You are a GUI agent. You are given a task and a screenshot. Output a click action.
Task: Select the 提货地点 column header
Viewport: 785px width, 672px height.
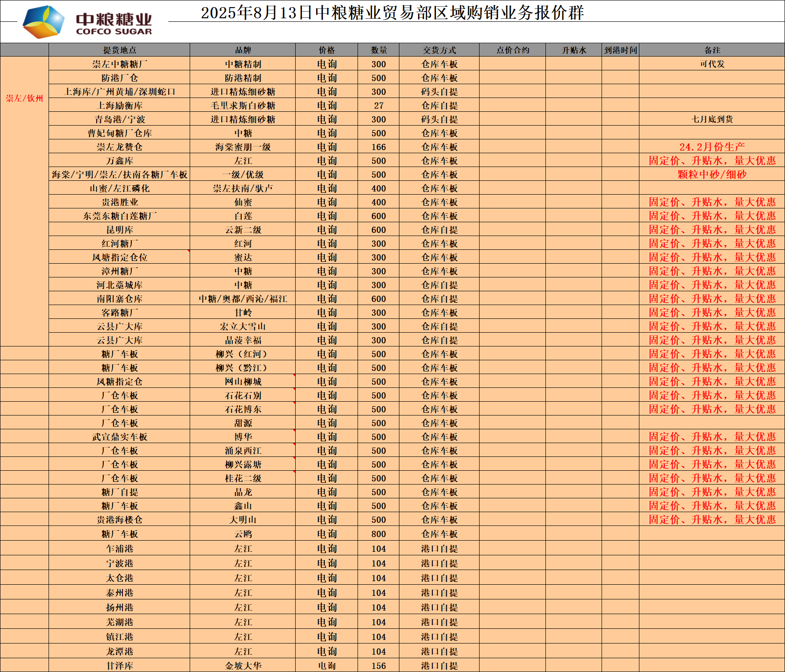pos(119,50)
